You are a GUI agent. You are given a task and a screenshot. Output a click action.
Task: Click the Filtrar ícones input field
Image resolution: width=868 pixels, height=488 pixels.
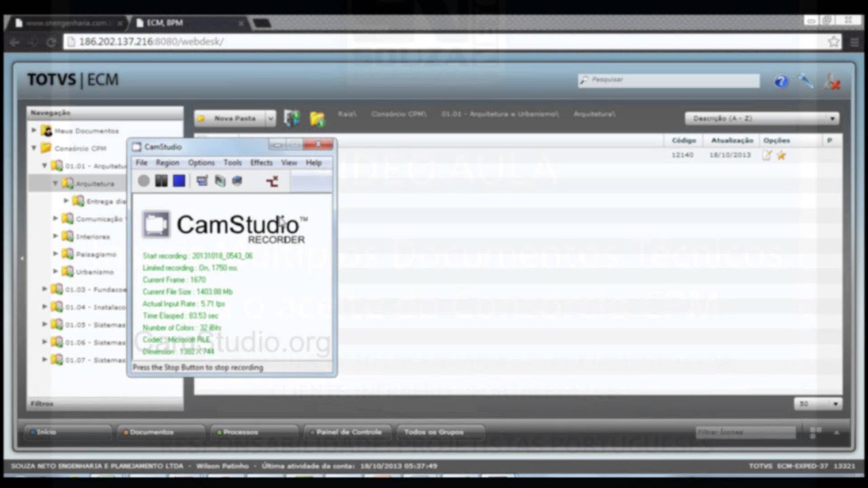coord(745,432)
